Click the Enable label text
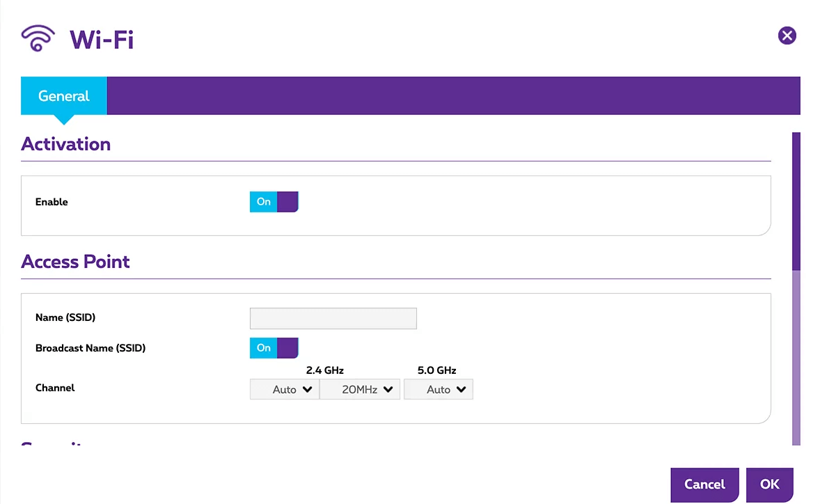 [x=52, y=202]
